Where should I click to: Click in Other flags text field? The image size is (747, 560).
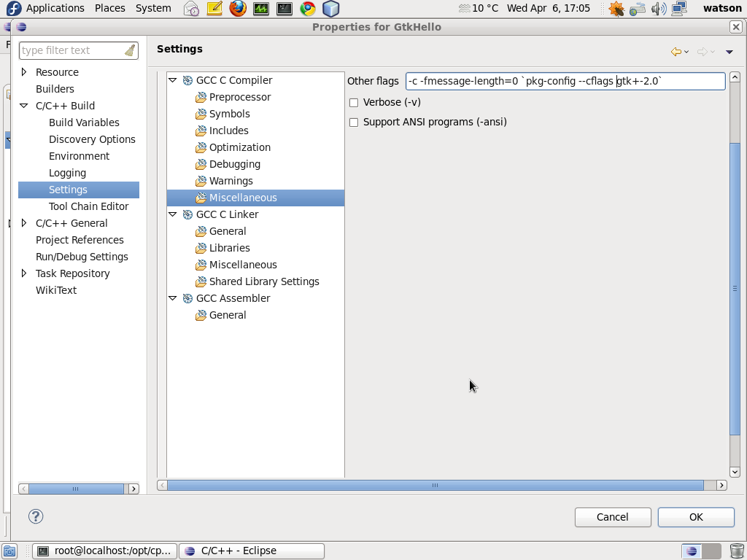click(565, 81)
